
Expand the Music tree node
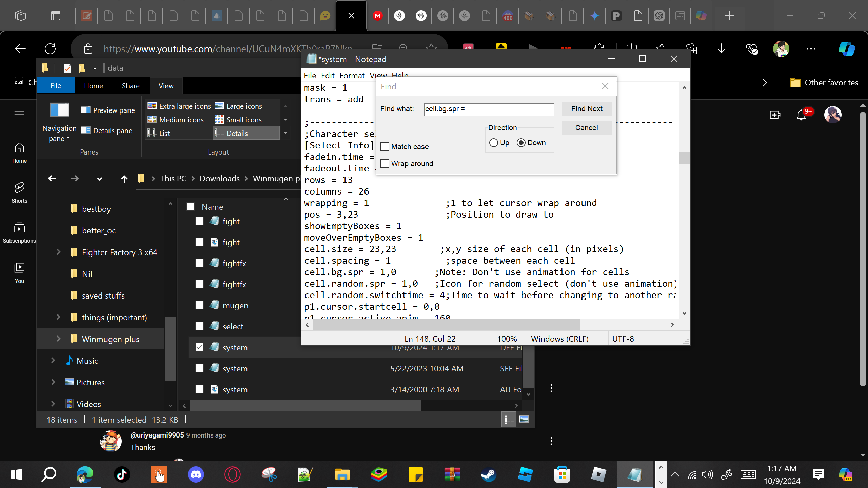(x=53, y=360)
